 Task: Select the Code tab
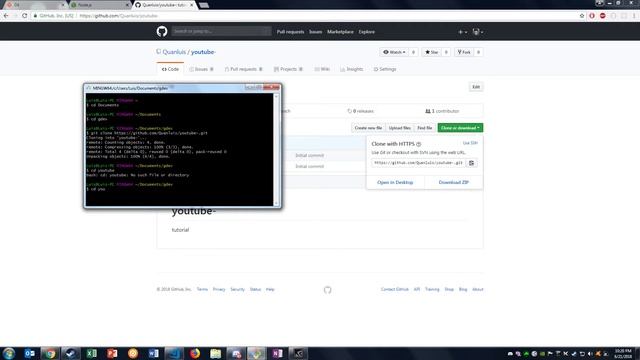pos(170,69)
